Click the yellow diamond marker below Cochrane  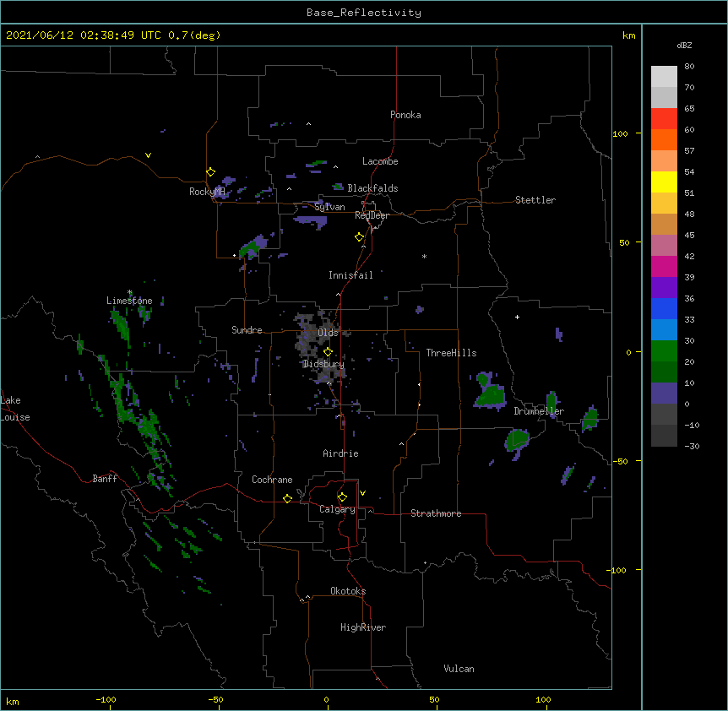pos(287,498)
